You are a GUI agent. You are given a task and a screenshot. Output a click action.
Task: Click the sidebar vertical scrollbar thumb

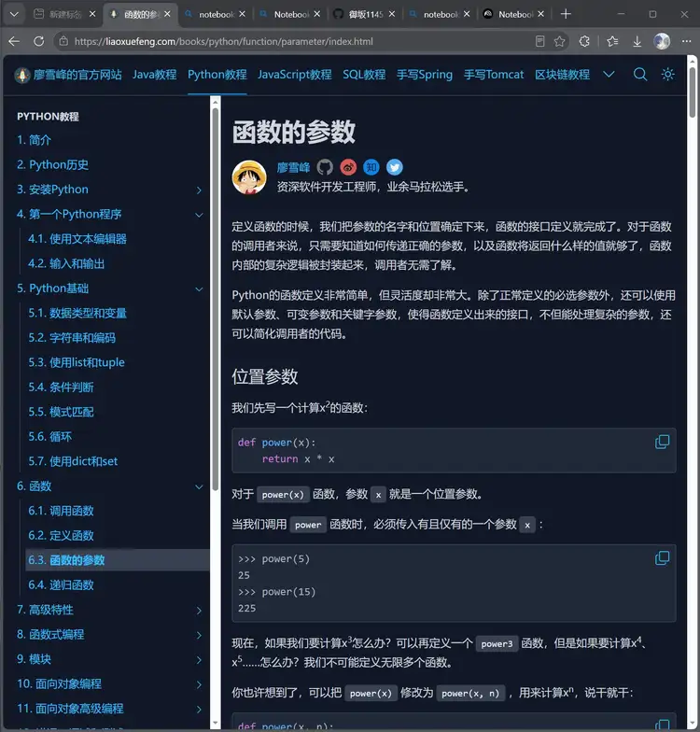point(215,299)
